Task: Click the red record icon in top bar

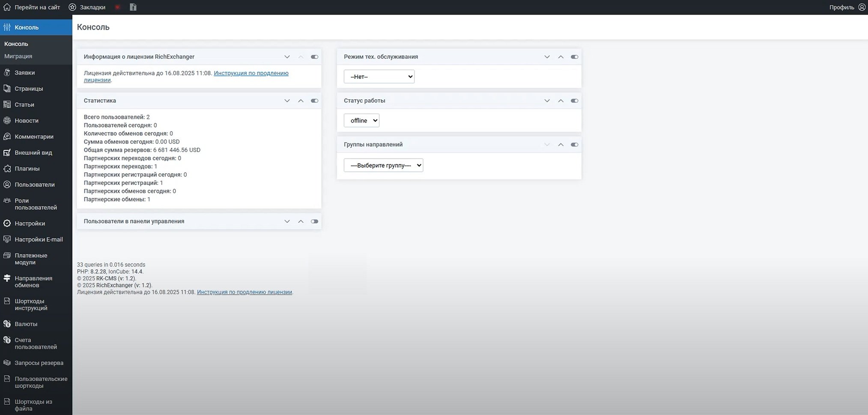Action: (x=117, y=7)
